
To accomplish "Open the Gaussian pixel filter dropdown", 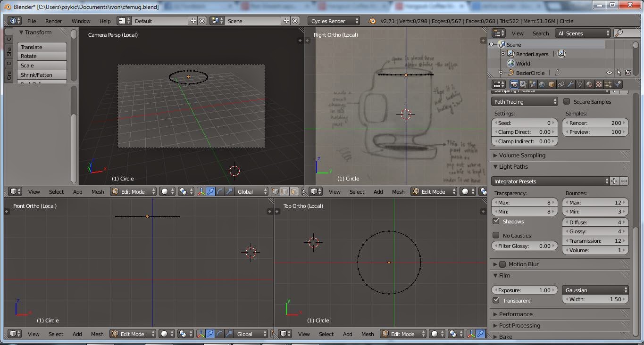I will coord(595,290).
